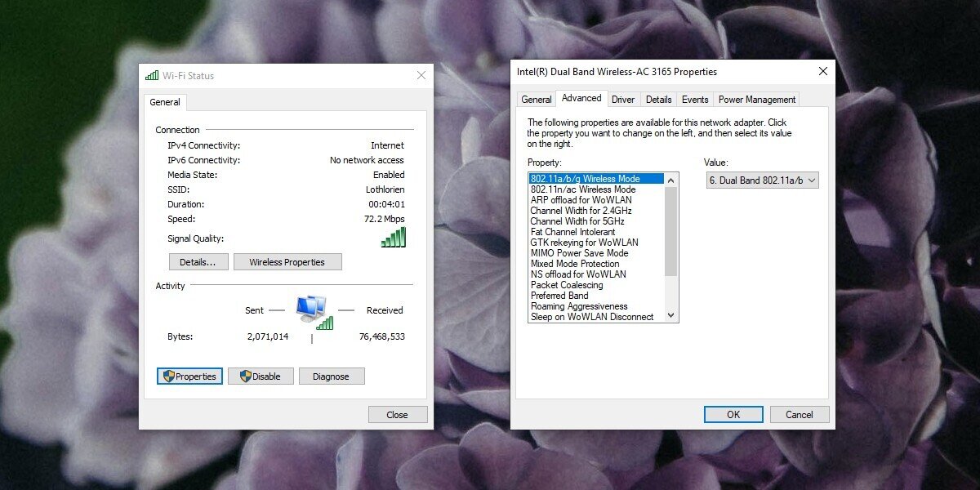Viewport: 980px width, 490px height.
Task: Click the Wi-Fi signal icon in the title bar
Action: click(x=151, y=74)
